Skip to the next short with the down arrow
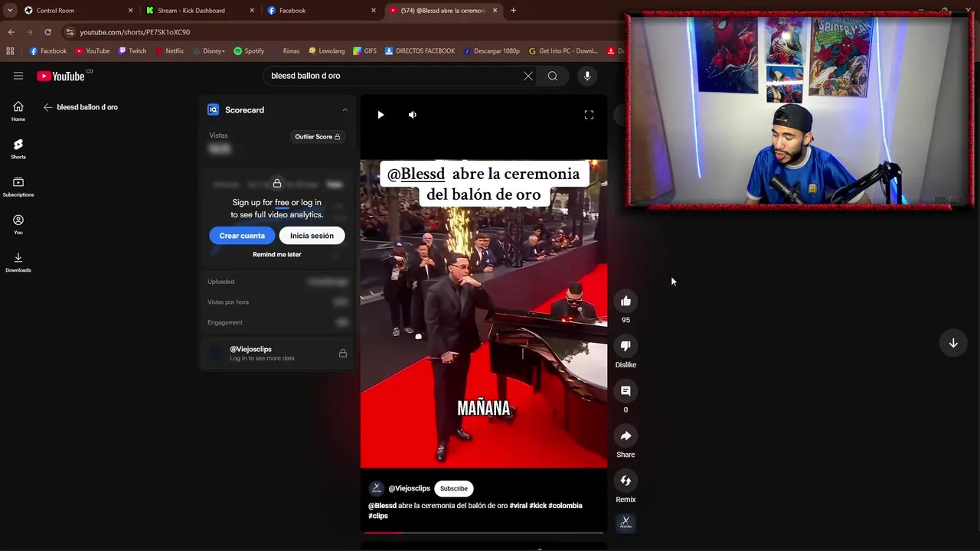The width and height of the screenshot is (980, 551). pyautogui.click(x=953, y=344)
